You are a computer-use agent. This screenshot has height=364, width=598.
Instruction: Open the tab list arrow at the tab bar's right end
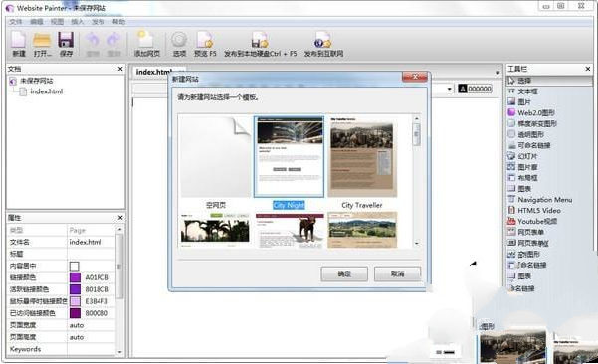pos(498,73)
